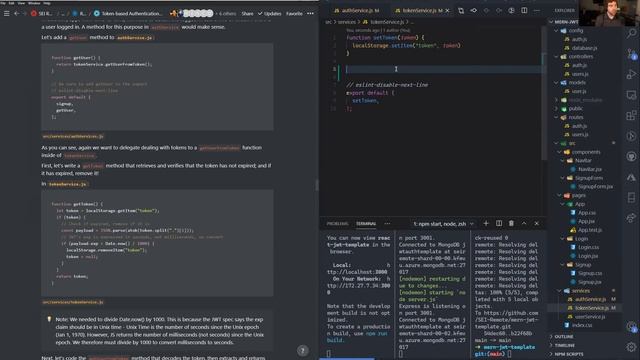This screenshot has width=640, height=360.
Task: Open userService.js in the explorer
Action: point(589,317)
